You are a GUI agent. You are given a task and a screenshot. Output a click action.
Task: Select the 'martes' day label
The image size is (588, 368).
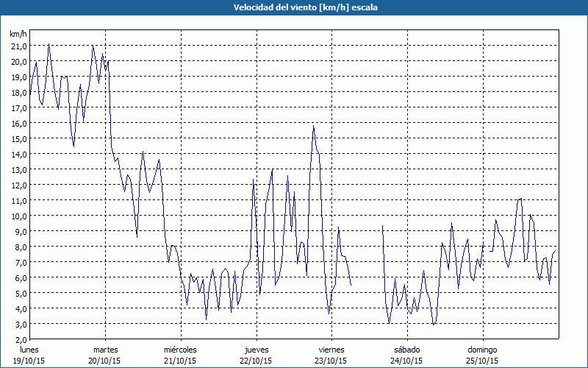coord(105,349)
